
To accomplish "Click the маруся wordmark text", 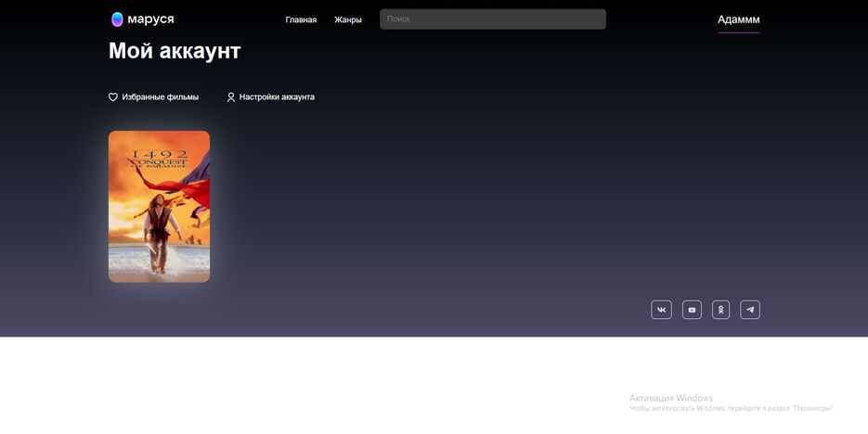I will (150, 19).
